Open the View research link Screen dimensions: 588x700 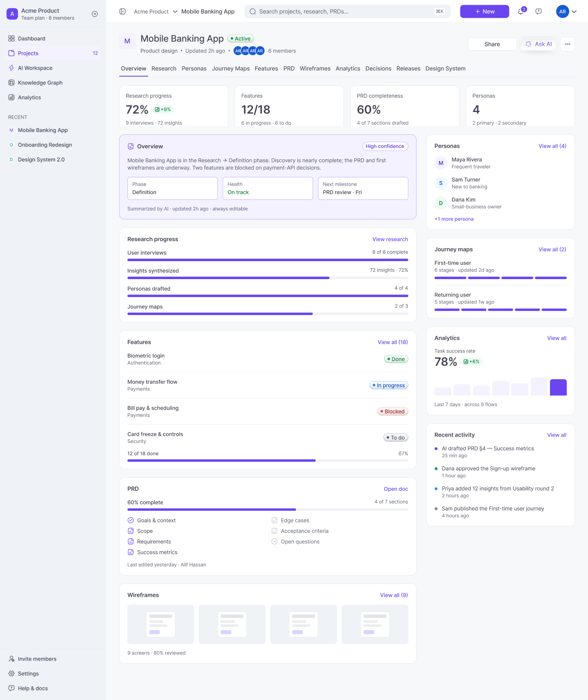tap(390, 239)
